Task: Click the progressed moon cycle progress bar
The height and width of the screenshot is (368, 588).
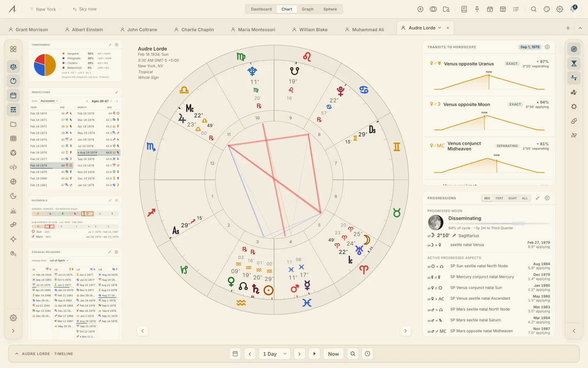Action: [499, 223]
